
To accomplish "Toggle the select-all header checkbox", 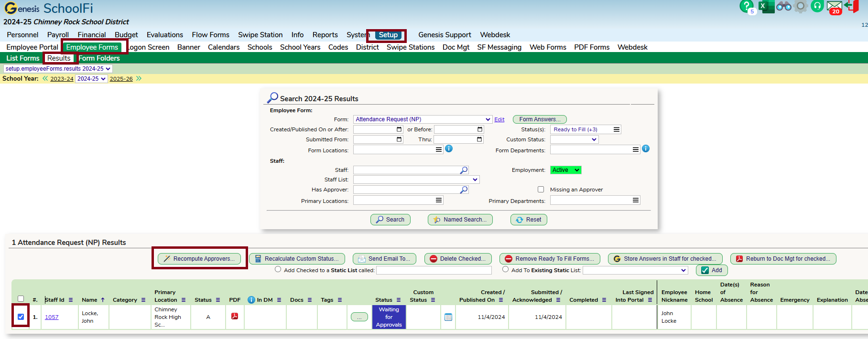I will pos(21,299).
